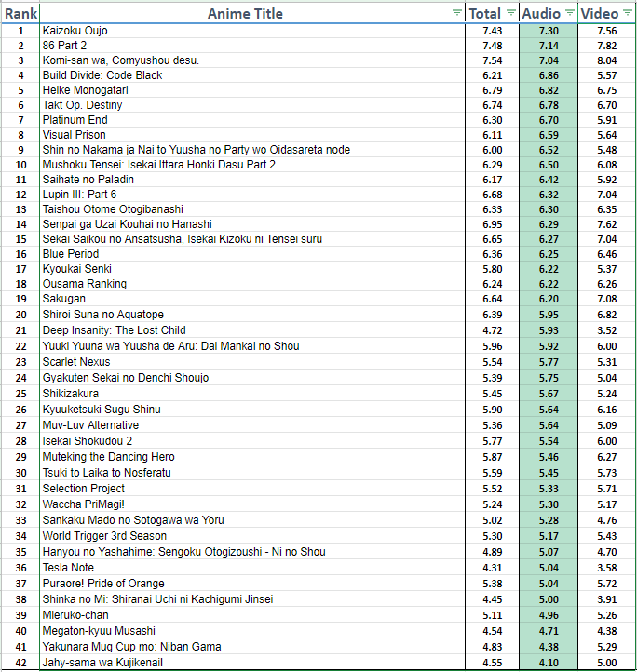637x672 pixels.
Task: Click Yakunara Mug Cup mo: Niban Gama
Action: 252,647
